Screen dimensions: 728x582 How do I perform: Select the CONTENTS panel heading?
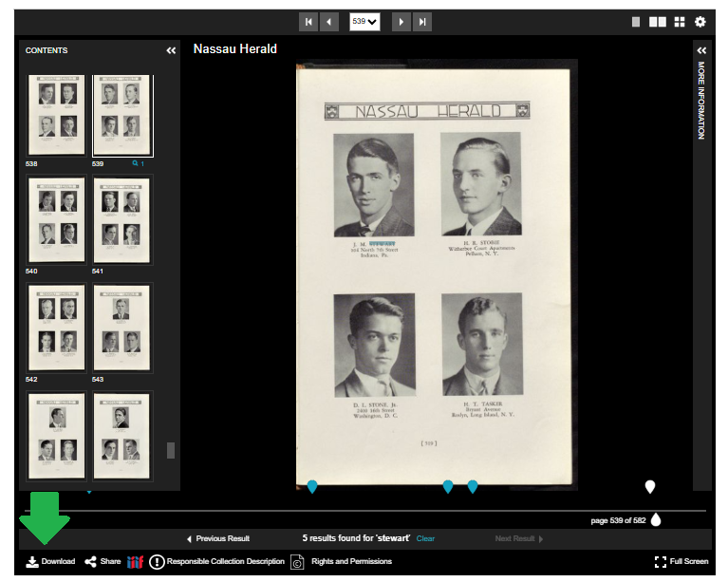(47, 50)
